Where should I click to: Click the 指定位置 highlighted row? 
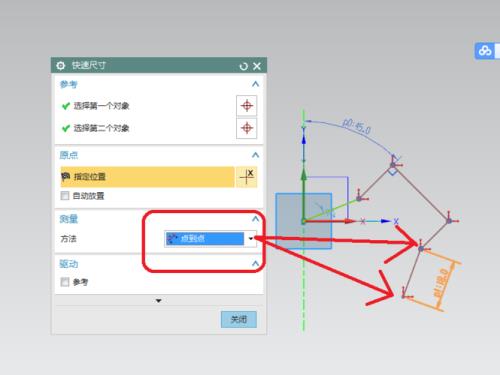click(147, 177)
